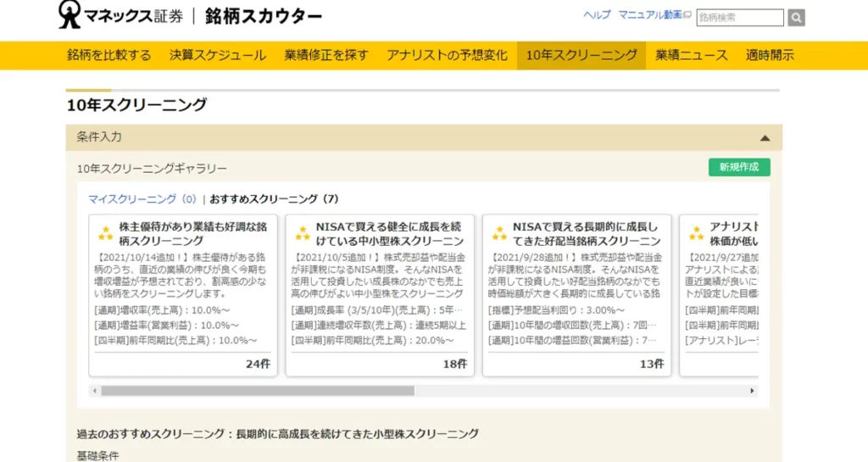Switch to アナリストの予想変化 tab
868x462 pixels.
[447, 55]
